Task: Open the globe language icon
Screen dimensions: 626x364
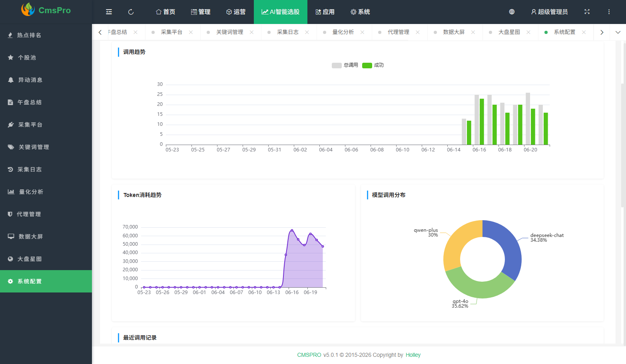Action: click(x=512, y=12)
